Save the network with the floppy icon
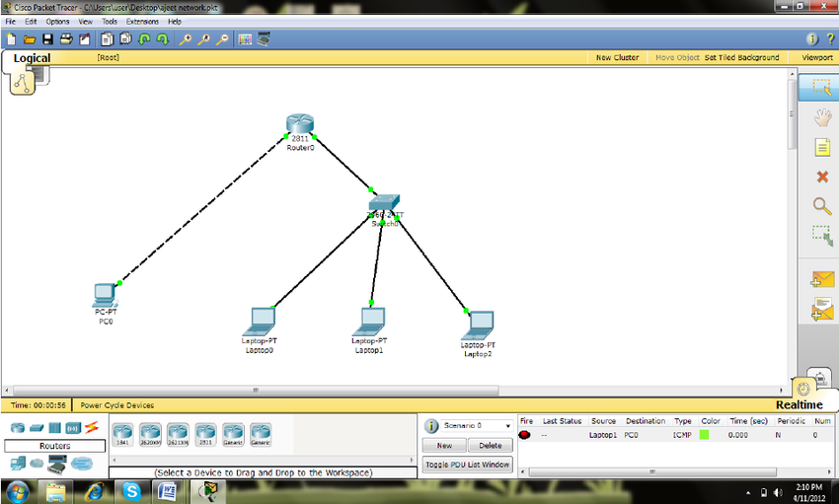This screenshot has width=839, height=504. tap(47, 39)
